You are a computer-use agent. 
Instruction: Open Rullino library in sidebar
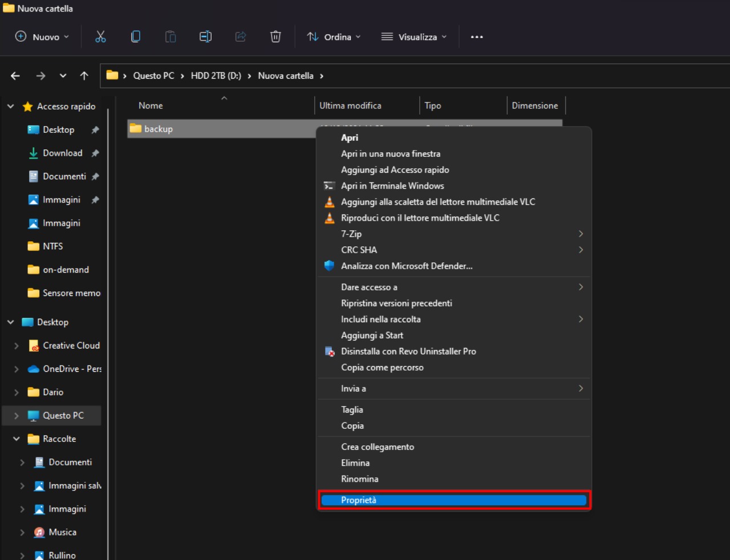pyautogui.click(x=62, y=555)
